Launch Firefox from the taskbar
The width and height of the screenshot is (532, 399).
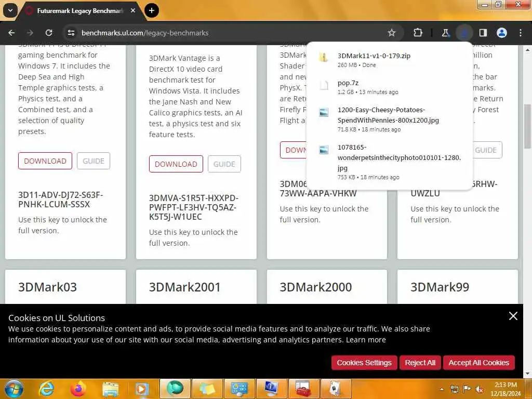(x=78, y=389)
